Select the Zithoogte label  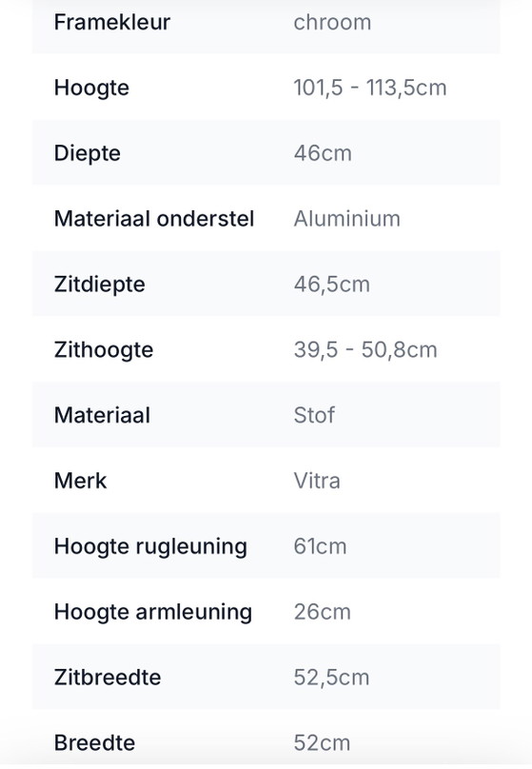(104, 350)
